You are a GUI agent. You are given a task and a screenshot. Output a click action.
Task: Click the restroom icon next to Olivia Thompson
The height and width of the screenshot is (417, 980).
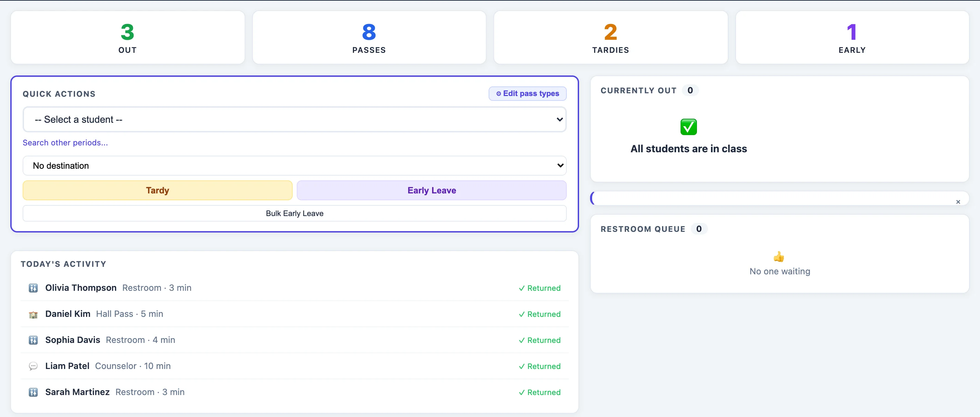(33, 288)
